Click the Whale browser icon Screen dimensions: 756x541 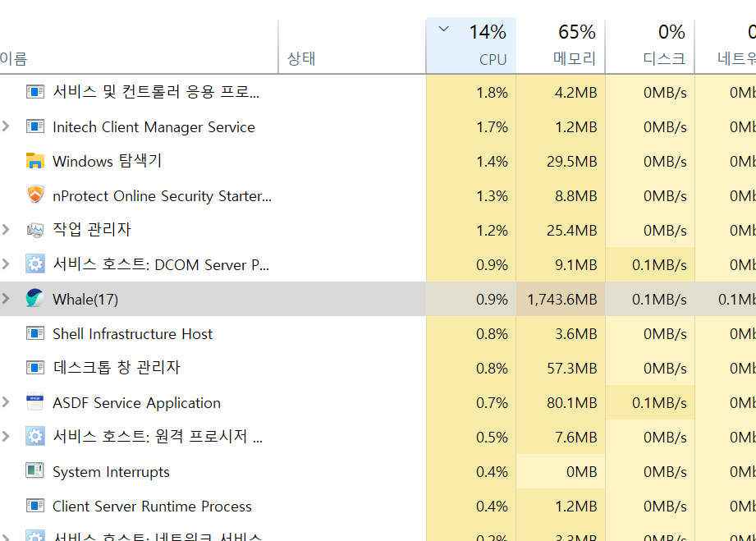pos(35,299)
